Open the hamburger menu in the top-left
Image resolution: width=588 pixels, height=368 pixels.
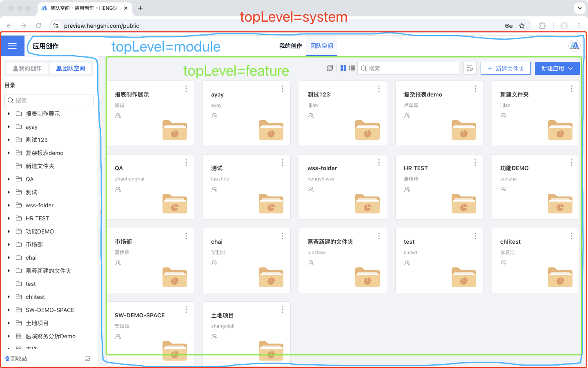point(12,46)
